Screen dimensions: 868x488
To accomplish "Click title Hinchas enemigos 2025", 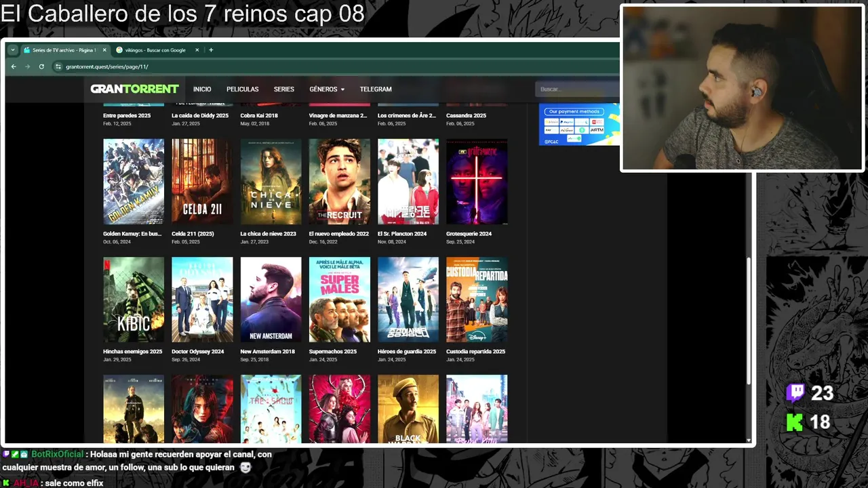I will tap(133, 352).
